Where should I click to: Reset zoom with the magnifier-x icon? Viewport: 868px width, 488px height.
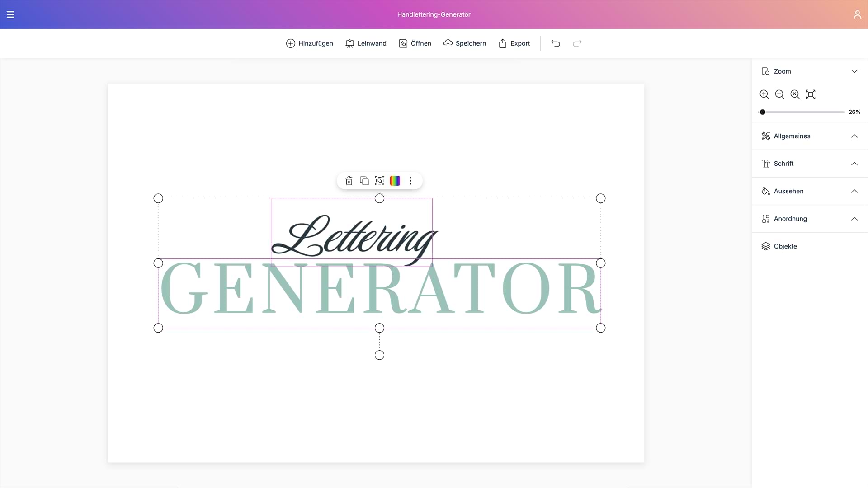coord(795,94)
